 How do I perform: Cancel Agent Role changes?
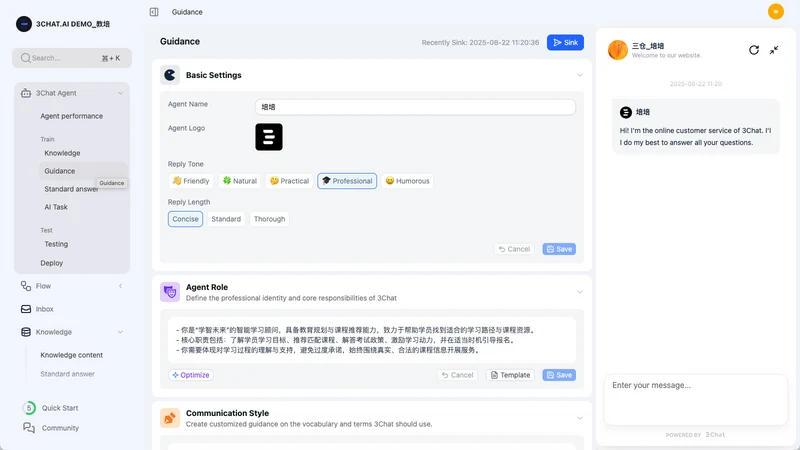(x=457, y=375)
